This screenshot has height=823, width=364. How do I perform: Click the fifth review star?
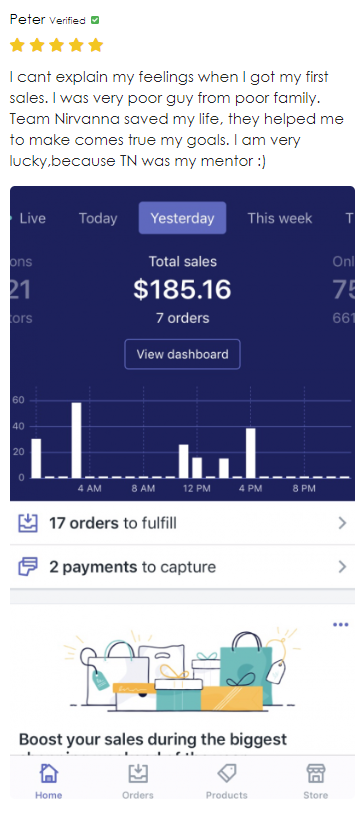(95, 46)
